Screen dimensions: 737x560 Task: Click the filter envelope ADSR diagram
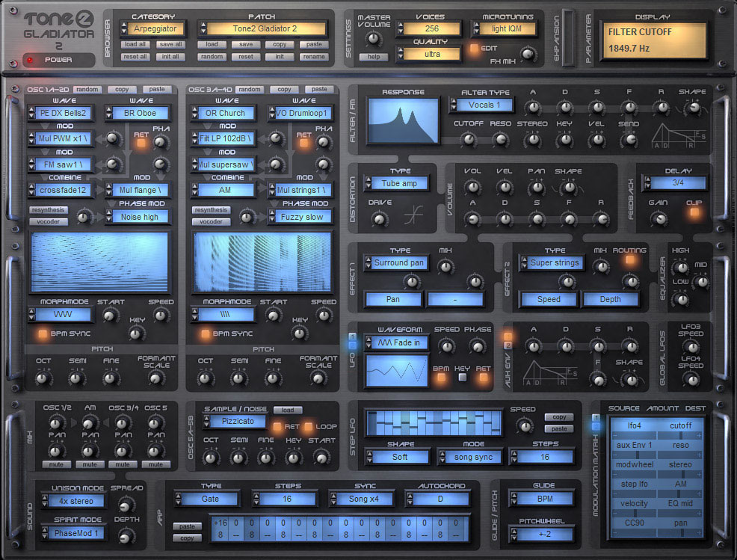point(678,136)
